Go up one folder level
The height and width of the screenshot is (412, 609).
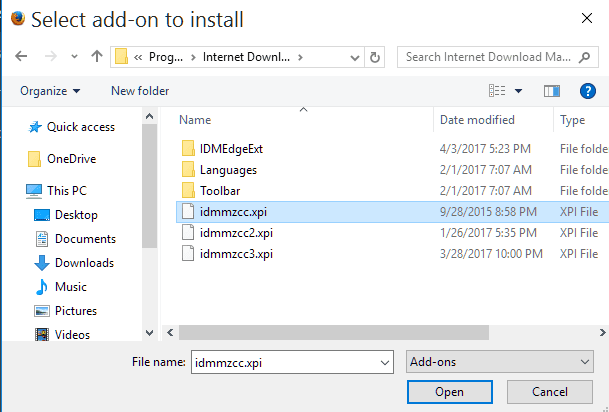tap(97, 57)
